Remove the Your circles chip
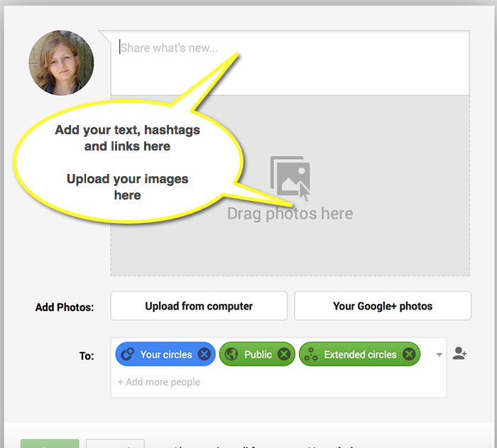Viewport: 497px width, 448px height. coord(204,354)
